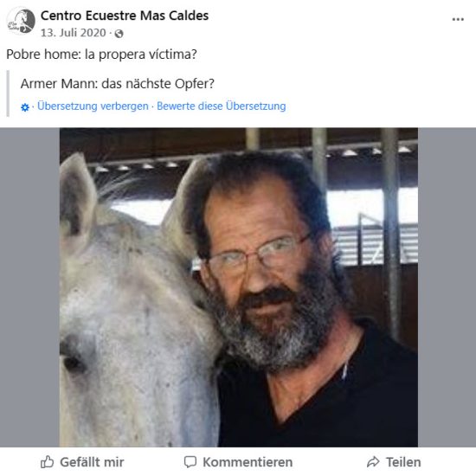This screenshot has height=476, width=476.
Task: Click the white horse's head in photo
Action: 133,304
